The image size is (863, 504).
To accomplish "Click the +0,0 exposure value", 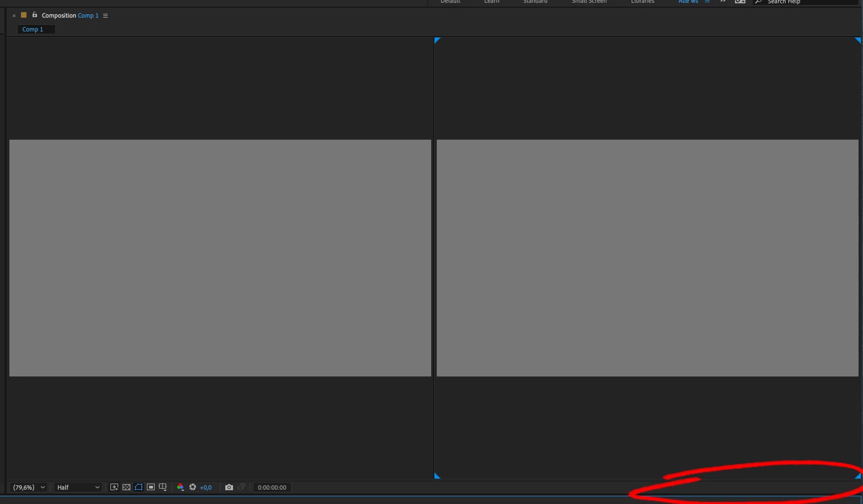I will click(206, 487).
